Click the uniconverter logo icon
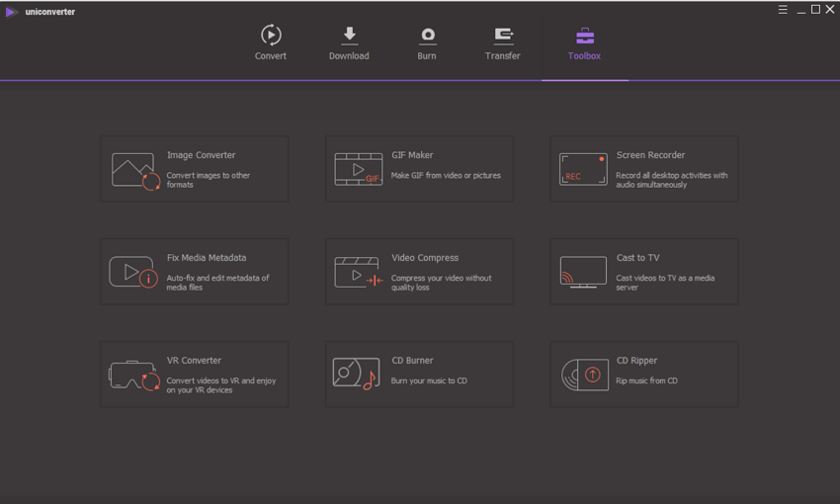Viewport: 840px width, 504px height. point(11,12)
